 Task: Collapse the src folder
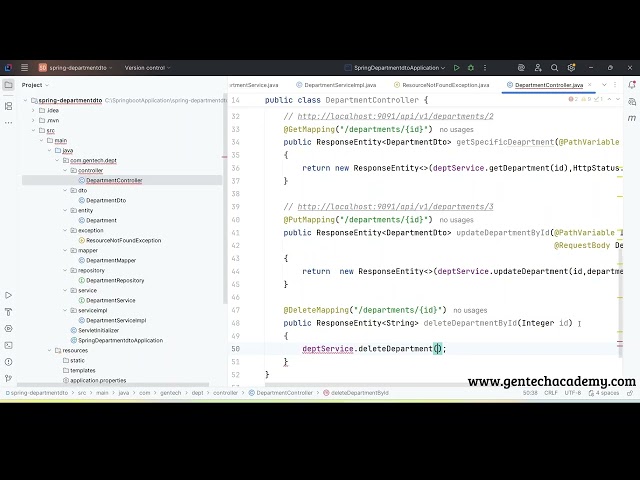pyautogui.click(x=33, y=131)
